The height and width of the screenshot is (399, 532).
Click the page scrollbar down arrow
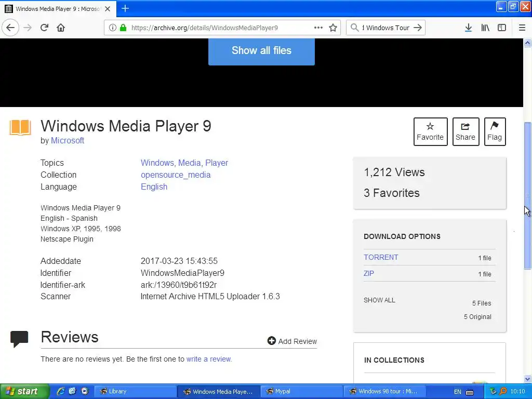[x=528, y=379]
